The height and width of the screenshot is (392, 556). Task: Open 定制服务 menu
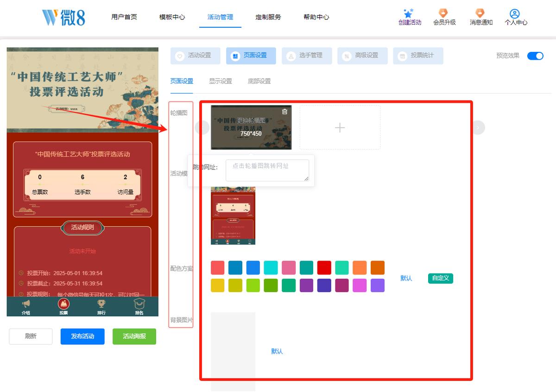click(268, 17)
